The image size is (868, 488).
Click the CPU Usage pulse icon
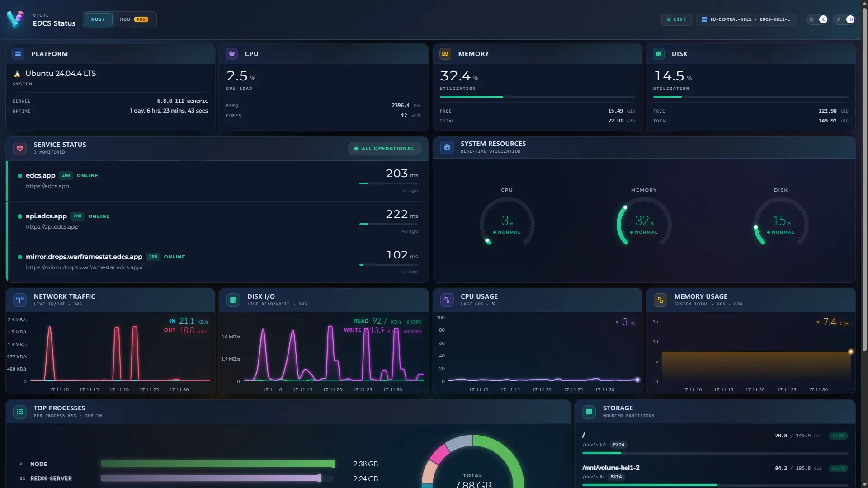coord(447,300)
